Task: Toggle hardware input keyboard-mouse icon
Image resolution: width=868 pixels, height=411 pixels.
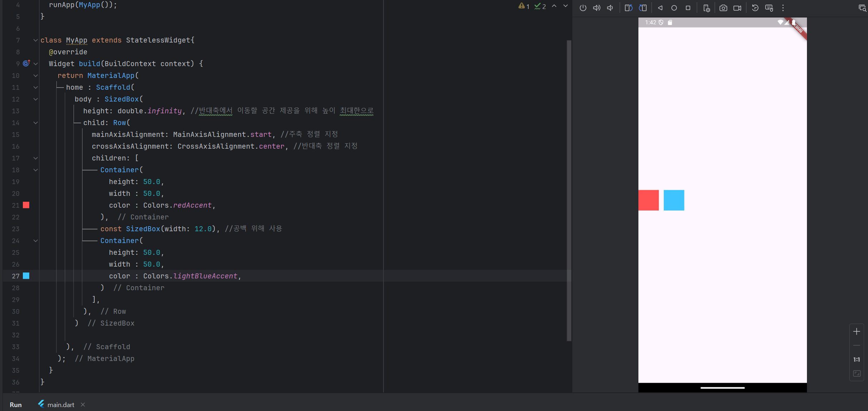Action: point(769,8)
